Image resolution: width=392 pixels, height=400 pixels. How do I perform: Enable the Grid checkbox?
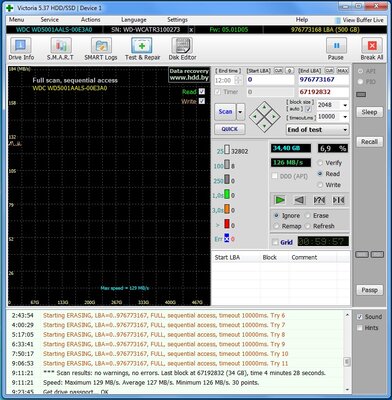tap(275, 242)
